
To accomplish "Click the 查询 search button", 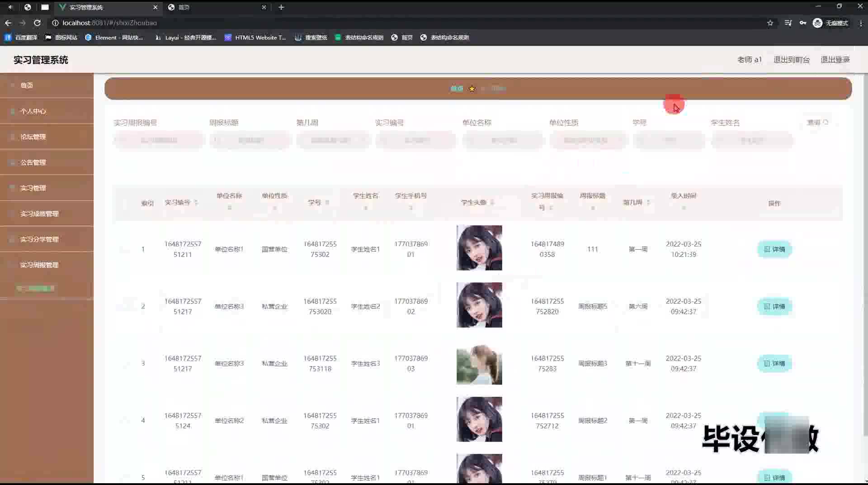I will 817,122.
